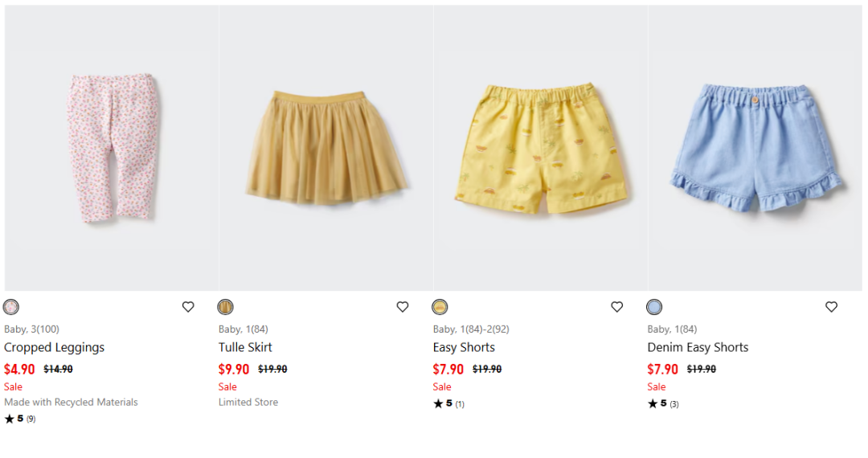
Task: Check Denim Easy Shorts star rating reviews
Action: [x=663, y=404]
